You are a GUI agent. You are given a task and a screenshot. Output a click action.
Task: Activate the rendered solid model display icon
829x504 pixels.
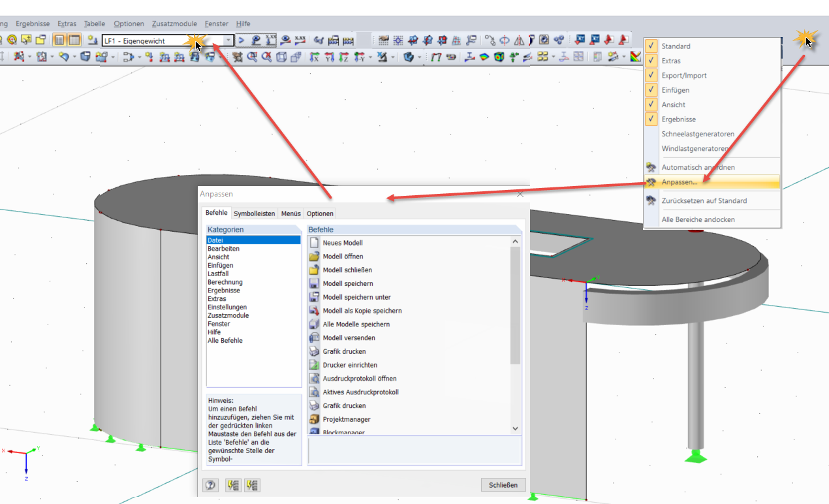coord(409,57)
